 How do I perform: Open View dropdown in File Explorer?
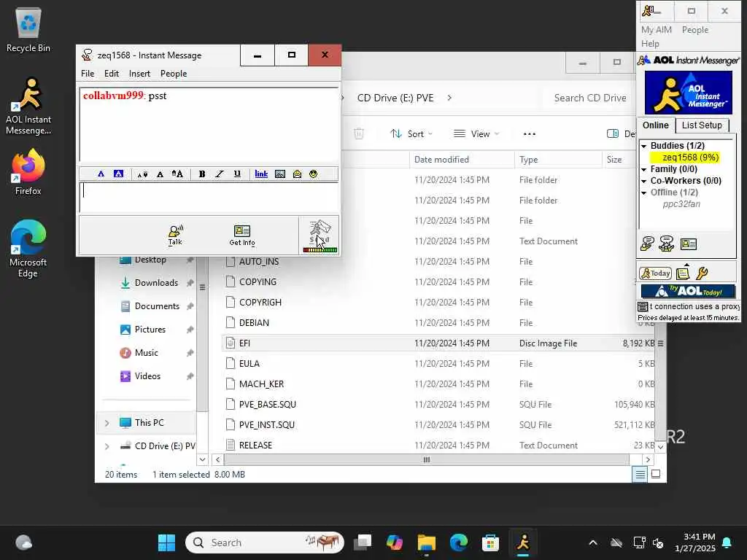[x=476, y=134]
